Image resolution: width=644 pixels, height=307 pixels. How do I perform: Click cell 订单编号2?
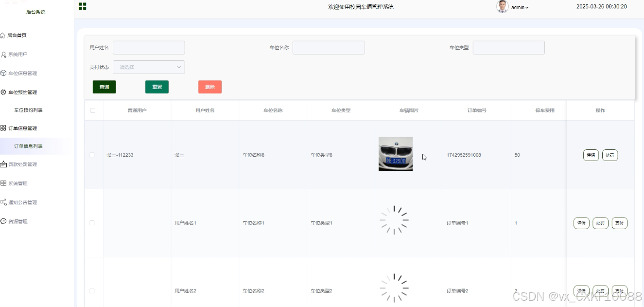coord(457,291)
